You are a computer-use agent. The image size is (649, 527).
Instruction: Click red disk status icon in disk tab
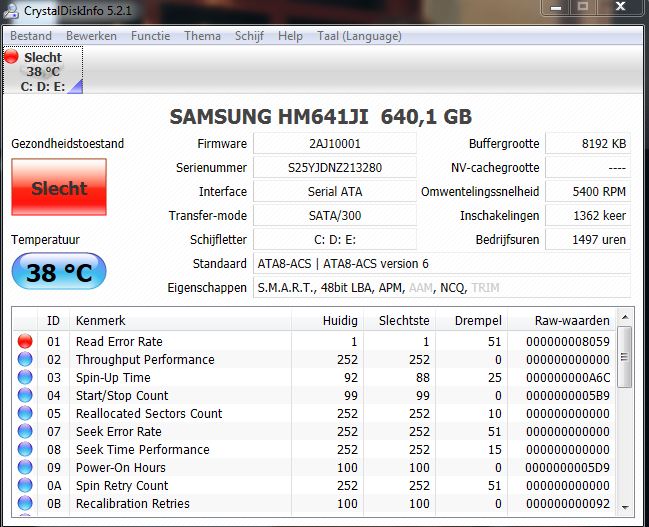tap(12, 57)
